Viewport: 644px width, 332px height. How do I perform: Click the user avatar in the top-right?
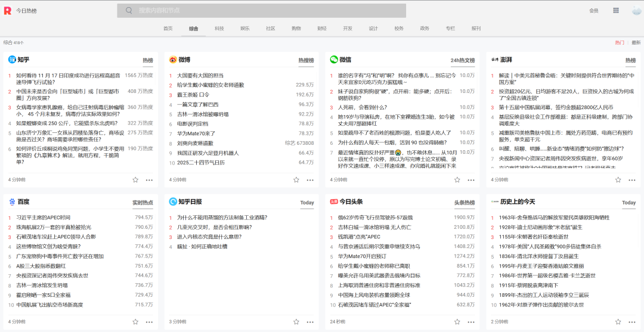point(636,11)
